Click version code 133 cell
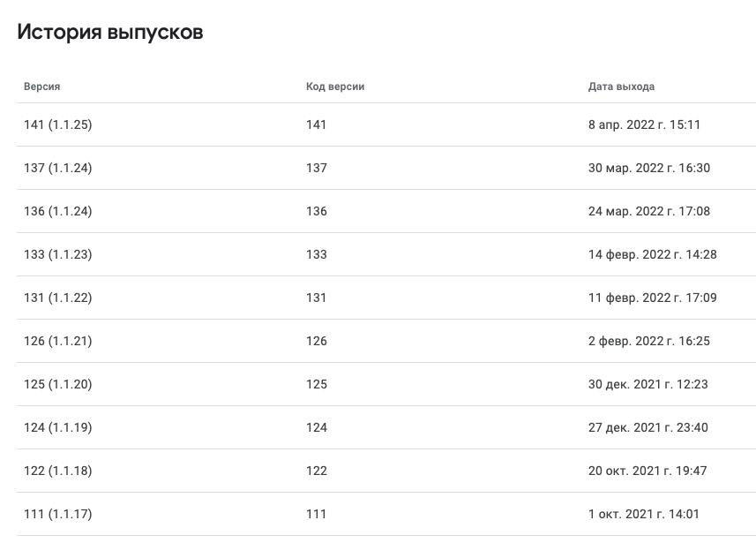The width and height of the screenshot is (756, 558). (x=317, y=254)
